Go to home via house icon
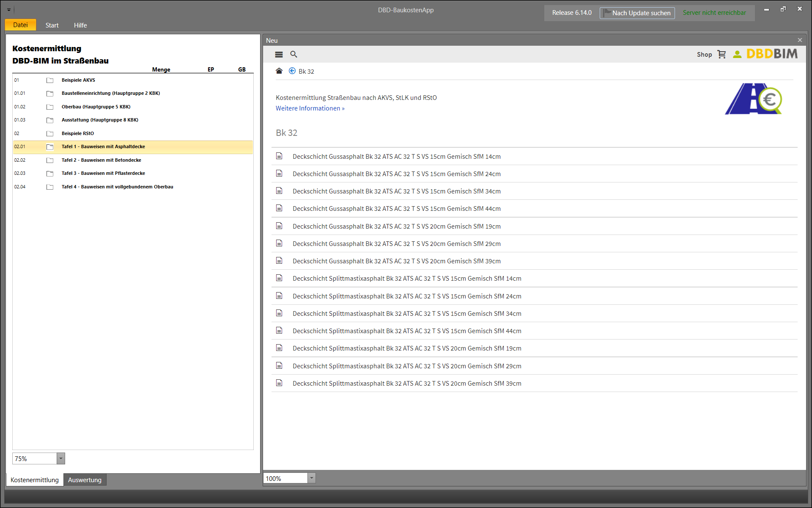Image resolution: width=812 pixels, height=508 pixels. [279, 71]
